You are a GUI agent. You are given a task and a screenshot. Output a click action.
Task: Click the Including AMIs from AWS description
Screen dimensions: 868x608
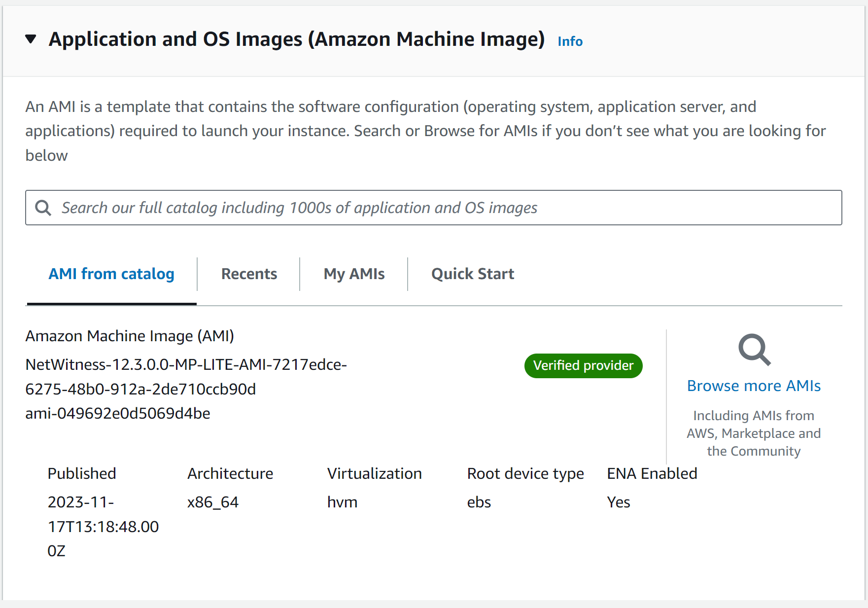[x=754, y=433]
